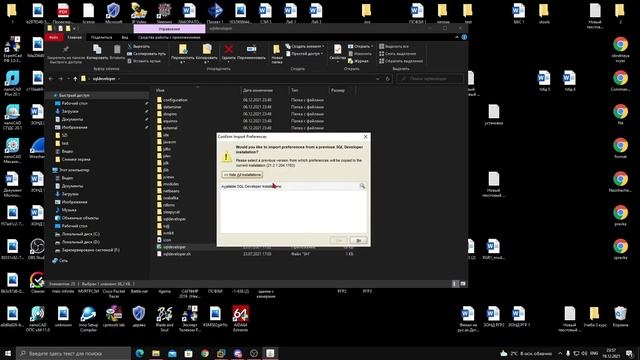Screen dimensions: 640x360
Task: Open Properties (Свойства) from the ribbon
Action: click(x=338, y=53)
